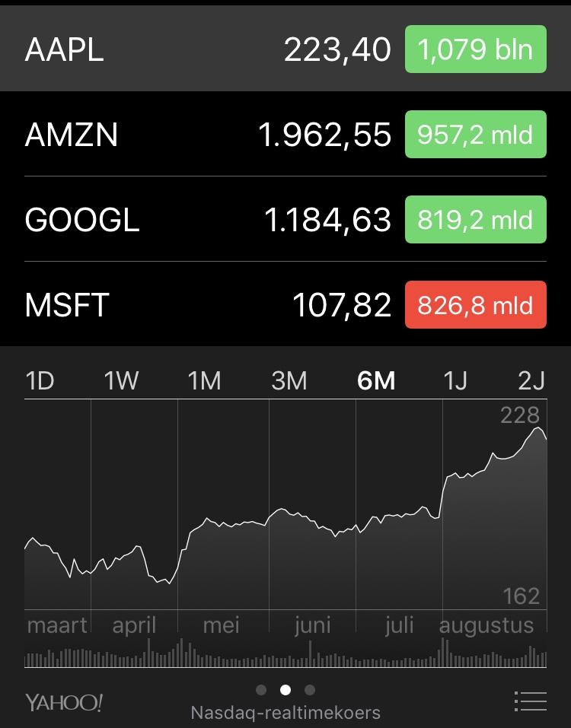
Task: Toggle AAPL market cap badge 1,079 bln
Action: tap(475, 49)
